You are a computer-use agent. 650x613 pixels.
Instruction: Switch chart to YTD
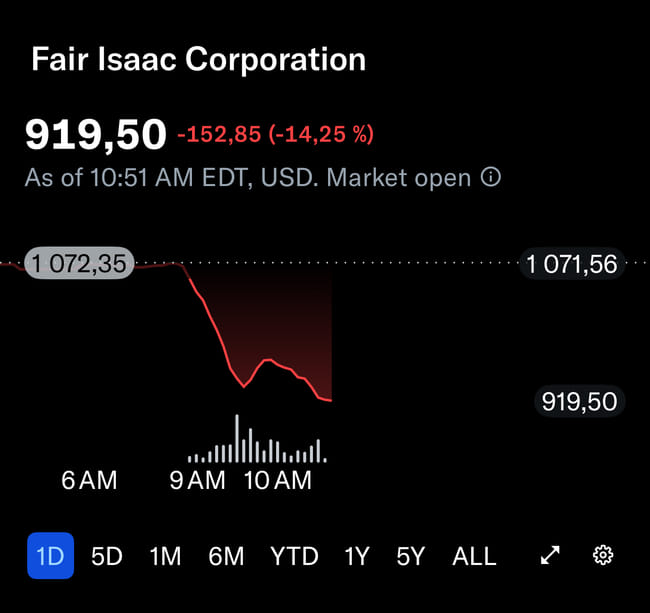294,556
